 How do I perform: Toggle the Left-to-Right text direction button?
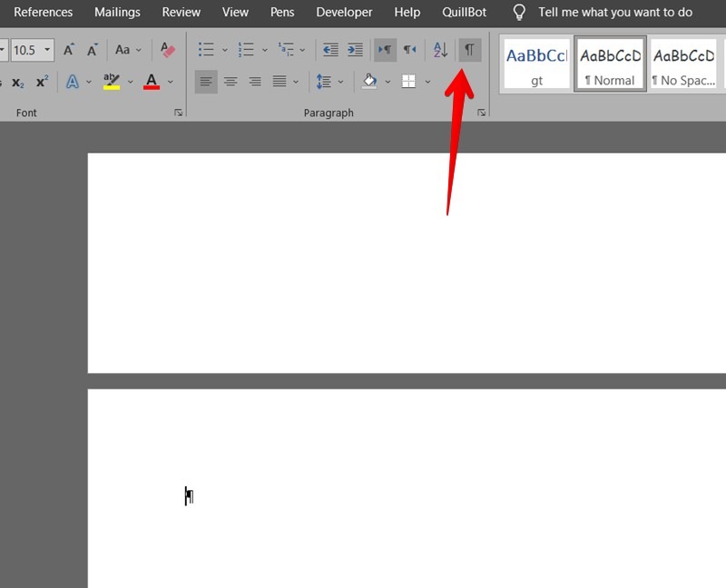click(385, 50)
